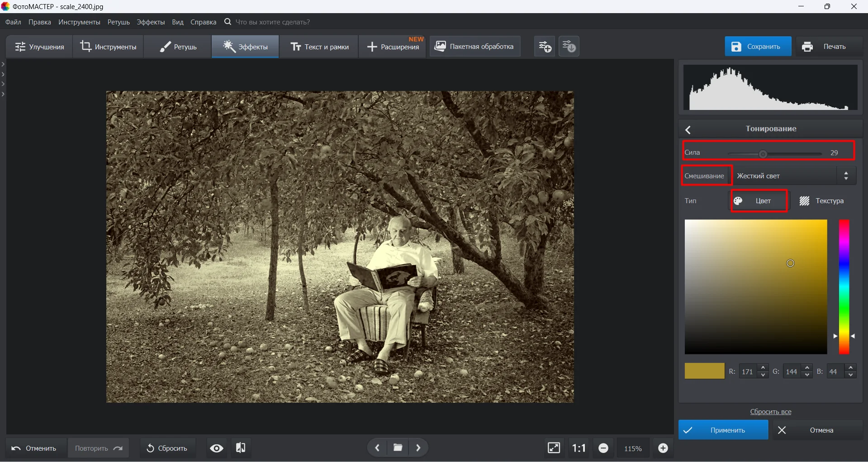868x462 pixels.
Task: Open the Смешивание blend mode dropdown
Action: tap(794, 176)
